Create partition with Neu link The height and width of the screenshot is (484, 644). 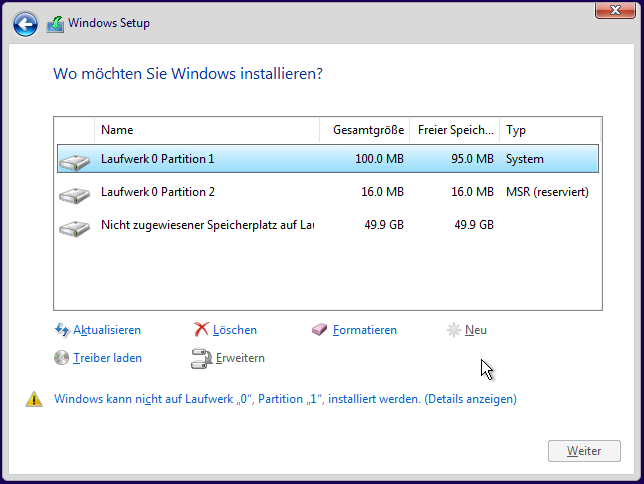point(476,330)
